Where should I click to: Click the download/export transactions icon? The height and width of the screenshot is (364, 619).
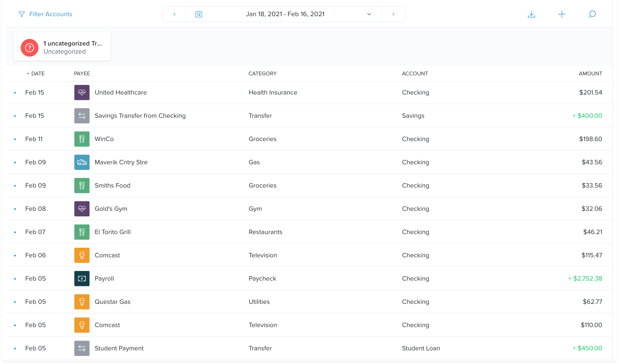pyautogui.click(x=531, y=14)
